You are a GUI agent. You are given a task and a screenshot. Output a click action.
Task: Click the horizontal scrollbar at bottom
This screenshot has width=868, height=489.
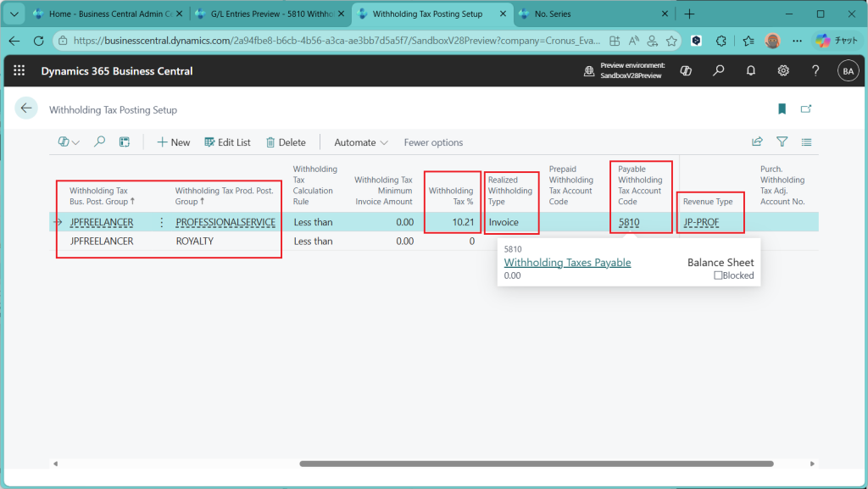pyautogui.click(x=536, y=464)
